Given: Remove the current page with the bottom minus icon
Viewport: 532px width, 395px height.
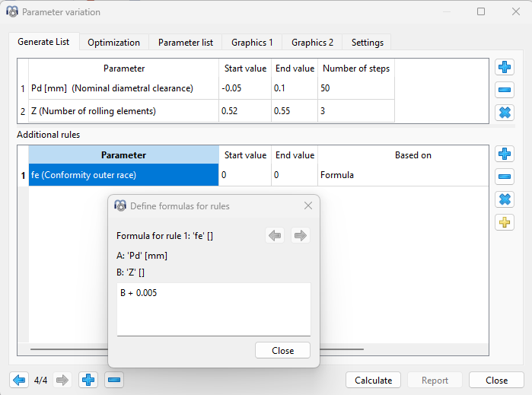Looking at the screenshot, I should [113, 380].
